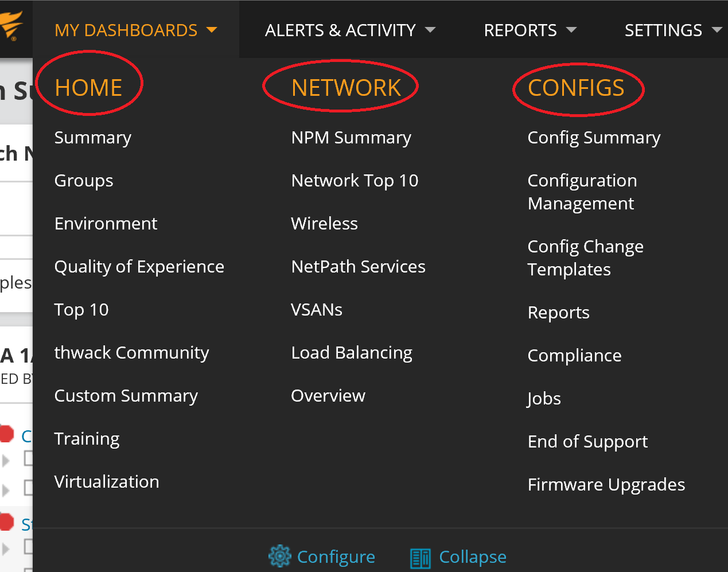Expand the Alerts & Activity dropdown arrow
This screenshot has height=572, width=728.
(430, 30)
